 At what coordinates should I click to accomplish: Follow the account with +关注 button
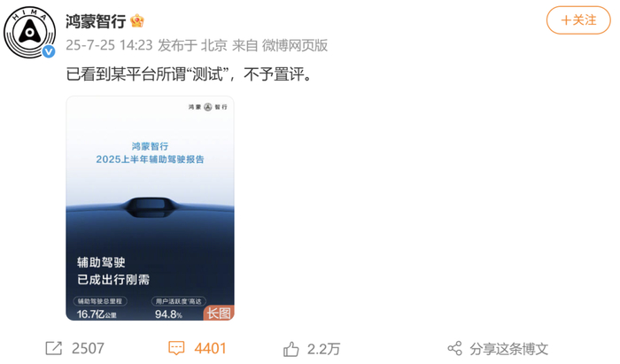tap(578, 20)
